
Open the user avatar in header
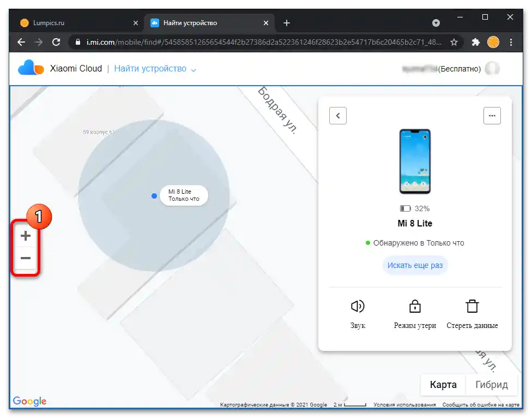pos(492,69)
